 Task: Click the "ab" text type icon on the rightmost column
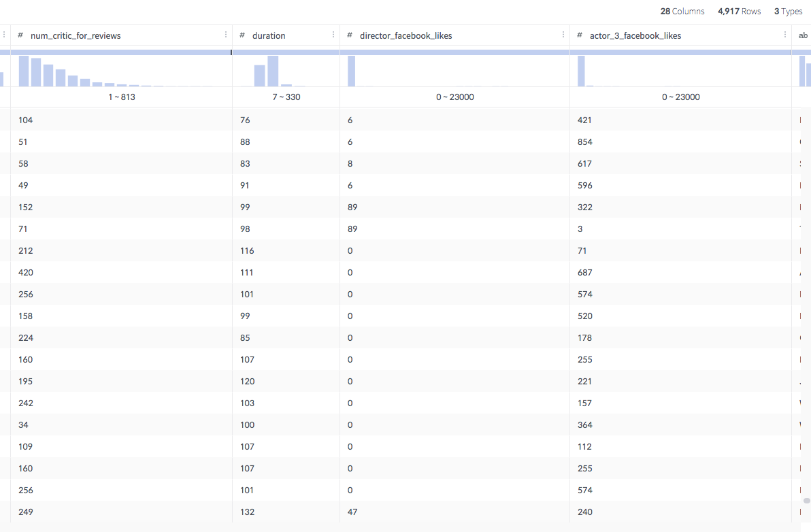point(803,35)
